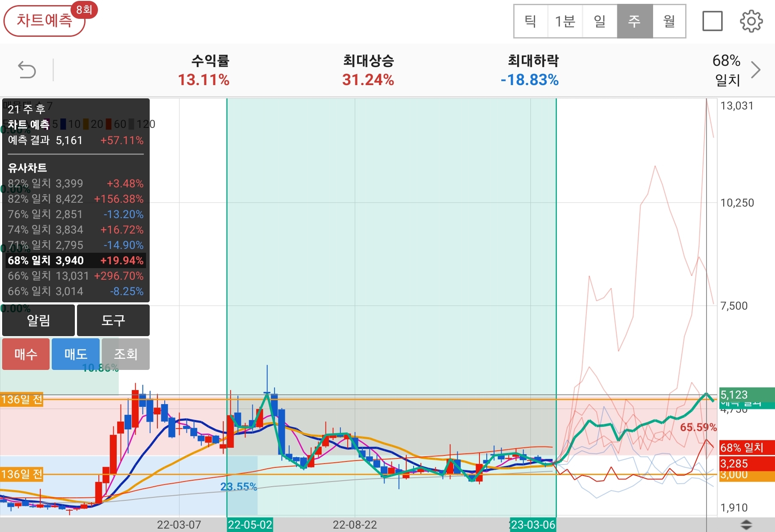This screenshot has height=532, width=775.
Task: Tap the red 68% 일치 price label
Action: 747,448
